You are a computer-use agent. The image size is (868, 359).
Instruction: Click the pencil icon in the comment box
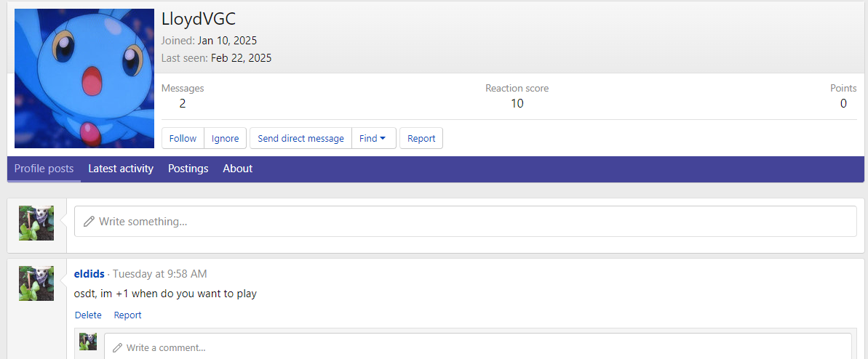117,347
